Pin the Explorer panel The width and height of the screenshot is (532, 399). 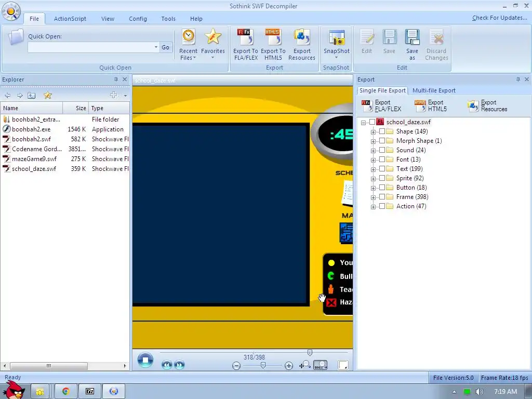click(116, 79)
